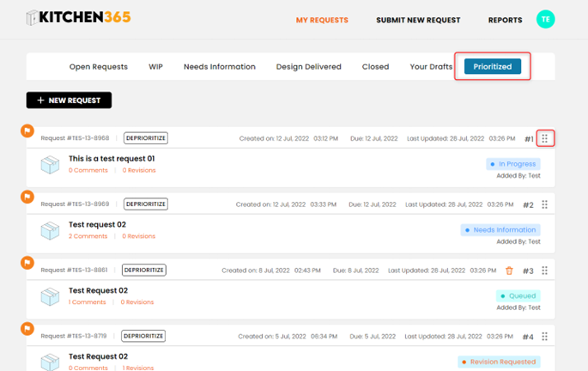Click 'Request #TES-13-8861' text

pos(74,270)
